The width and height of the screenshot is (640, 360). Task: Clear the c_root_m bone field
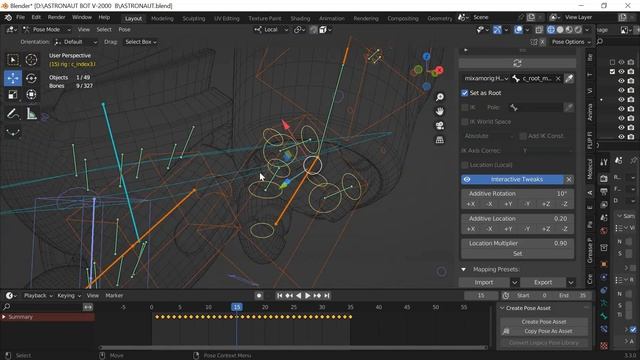[x=558, y=78]
